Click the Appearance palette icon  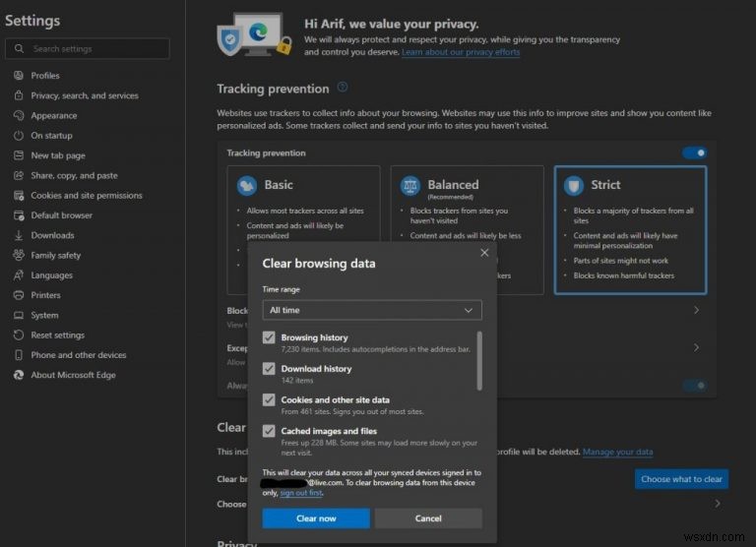click(x=19, y=115)
